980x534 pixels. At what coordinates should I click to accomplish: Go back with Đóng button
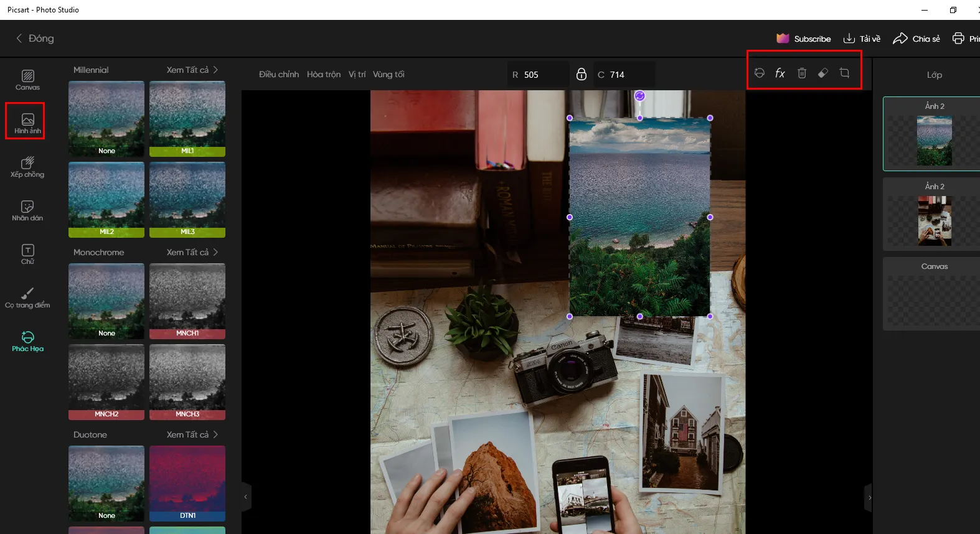pos(35,39)
